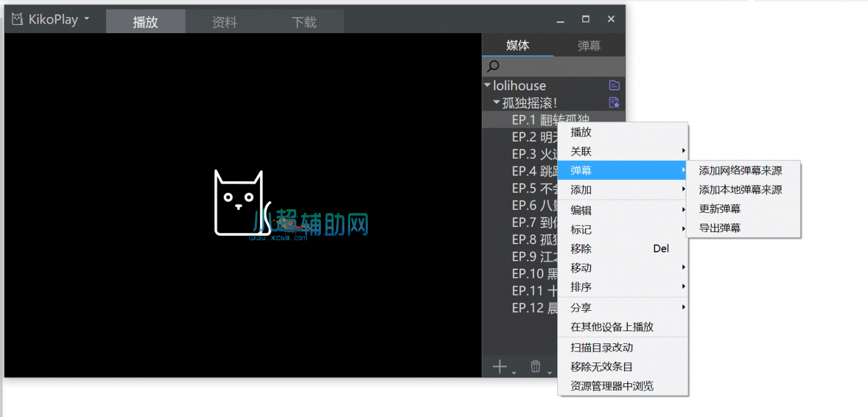Click the plus icon to add media
The image size is (868, 417).
[x=499, y=366]
